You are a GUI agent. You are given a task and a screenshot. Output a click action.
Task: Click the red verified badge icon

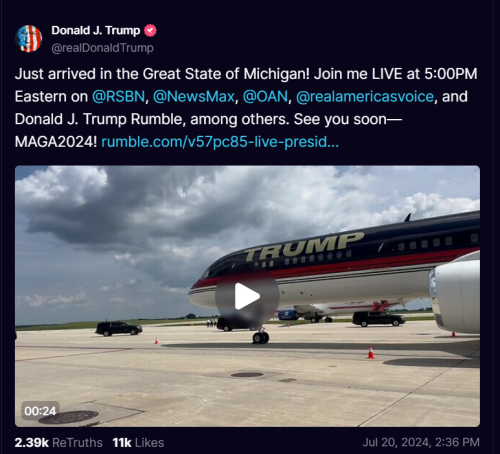pos(150,30)
